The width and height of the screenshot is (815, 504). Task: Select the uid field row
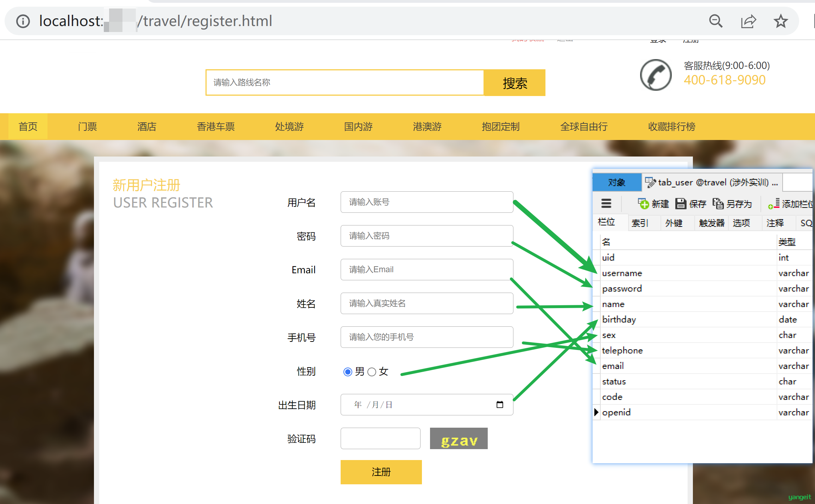[703, 257]
